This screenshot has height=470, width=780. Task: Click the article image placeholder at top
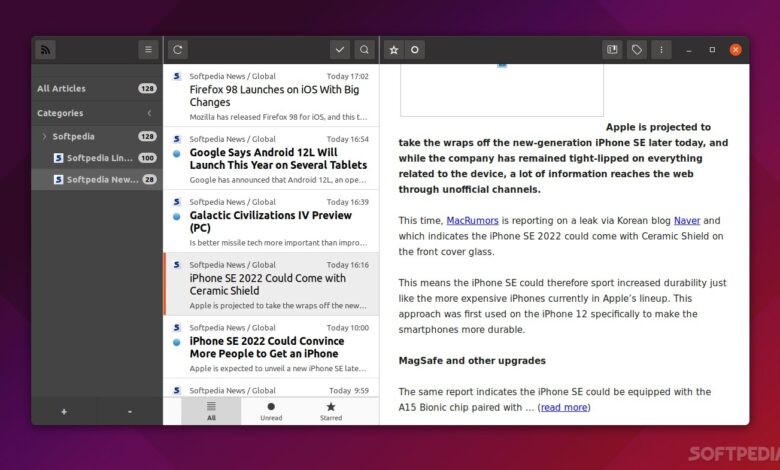502,90
